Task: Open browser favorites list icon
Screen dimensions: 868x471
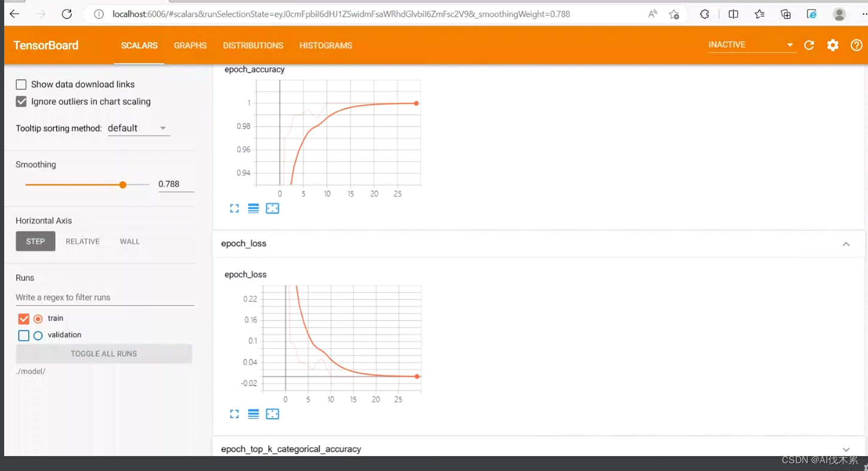Action: (759, 14)
